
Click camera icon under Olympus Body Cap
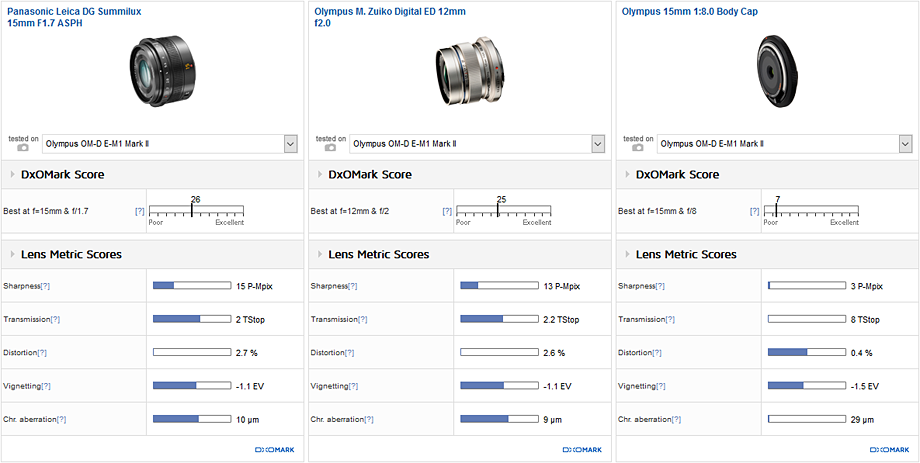[x=638, y=148]
